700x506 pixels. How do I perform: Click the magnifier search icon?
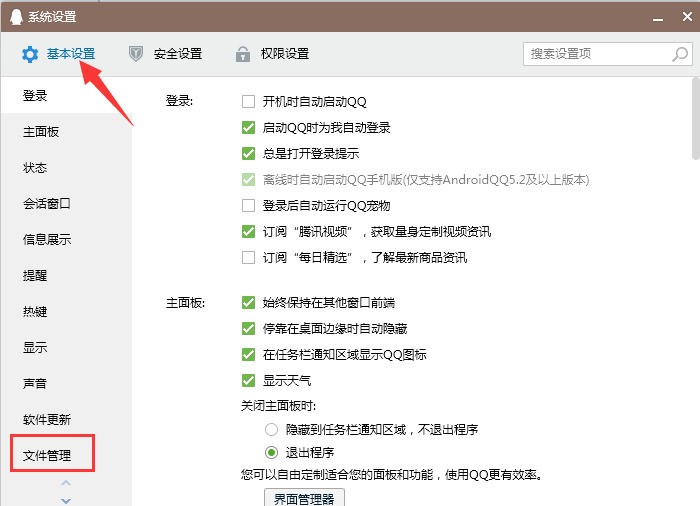[680, 54]
